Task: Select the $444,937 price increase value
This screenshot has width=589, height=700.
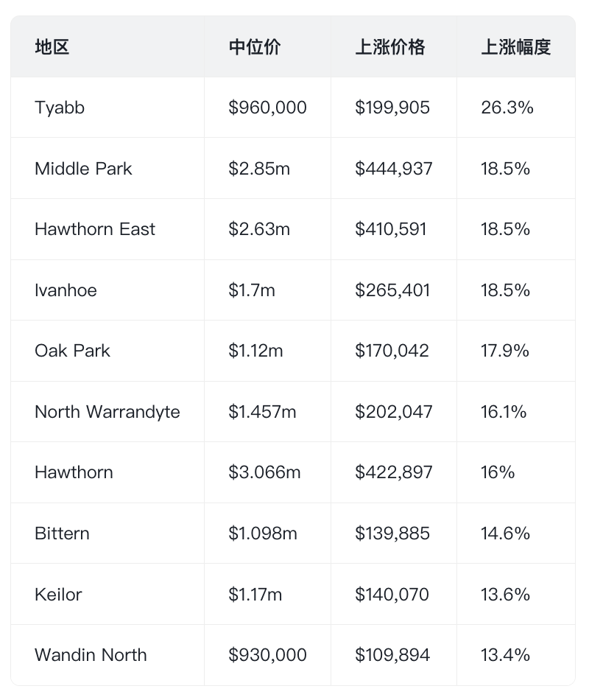Action: click(x=394, y=169)
